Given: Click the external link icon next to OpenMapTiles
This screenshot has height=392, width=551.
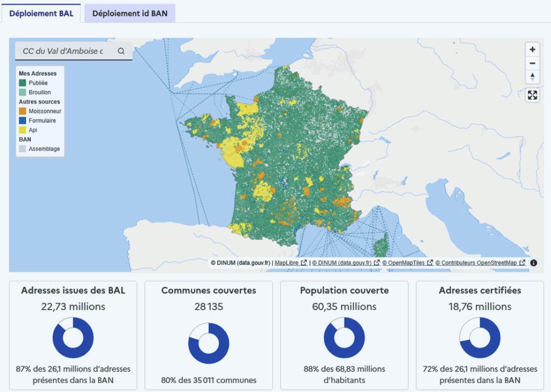Looking at the screenshot, I should point(430,263).
